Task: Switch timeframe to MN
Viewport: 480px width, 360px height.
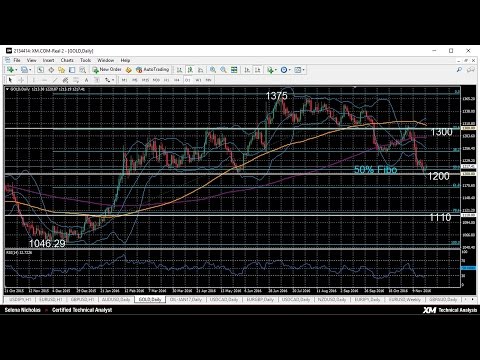Action: point(209,80)
